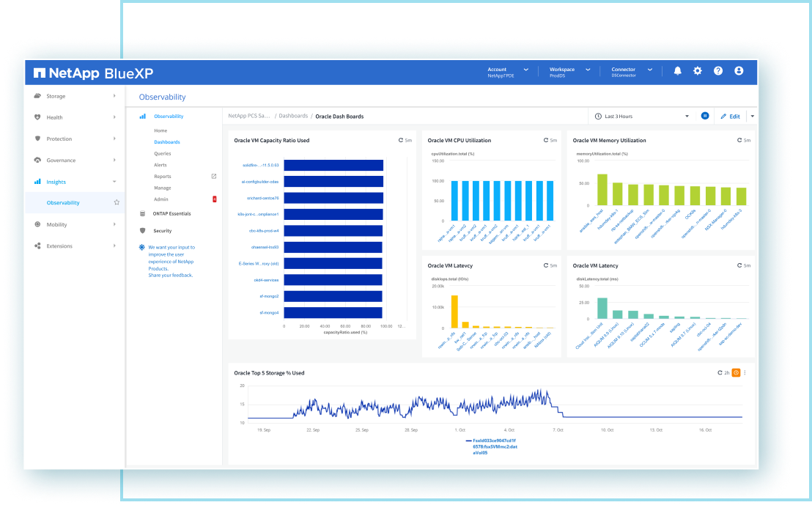The image size is (812, 505).
Task: Click the orange clock icon on Storage widget
Action: coord(736,373)
